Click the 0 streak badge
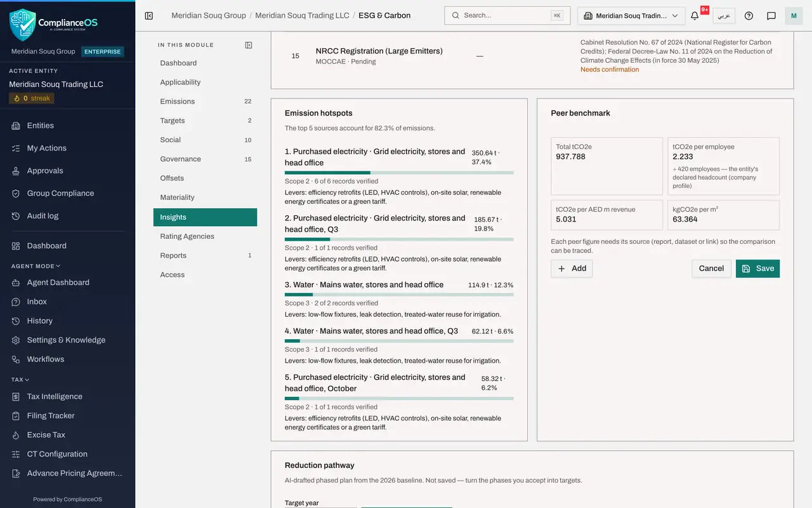812x508 pixels. coord(32,98)
